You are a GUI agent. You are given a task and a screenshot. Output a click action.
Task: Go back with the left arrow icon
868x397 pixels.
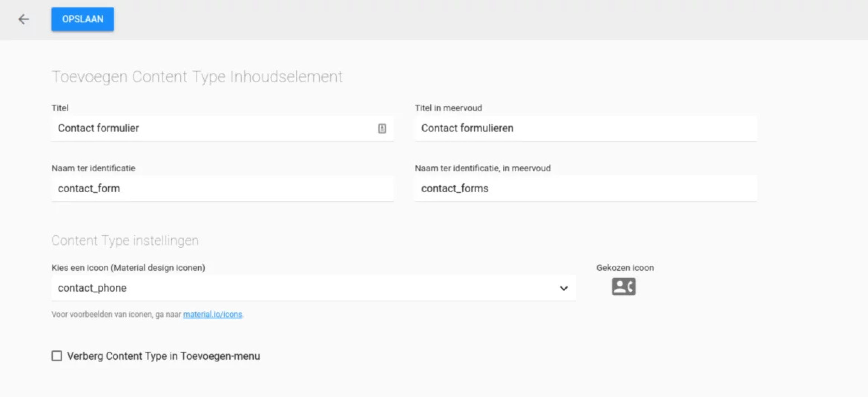coord(24,19)
